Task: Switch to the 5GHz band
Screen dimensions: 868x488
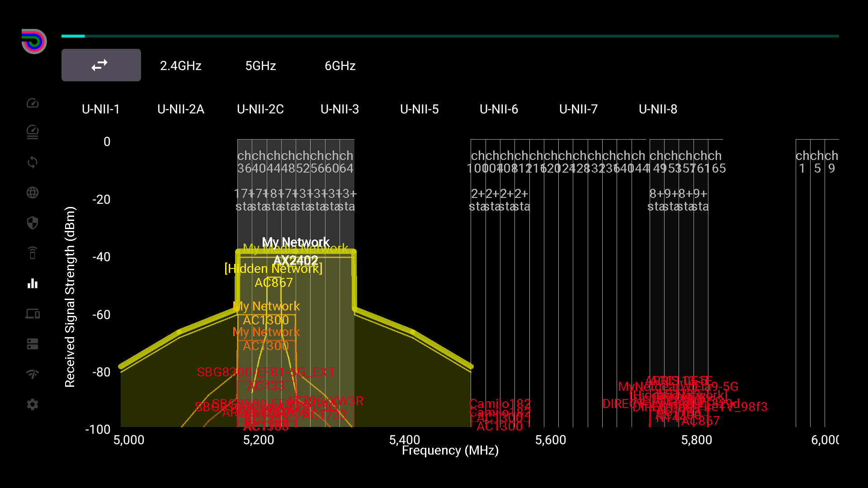Action: 260,65
